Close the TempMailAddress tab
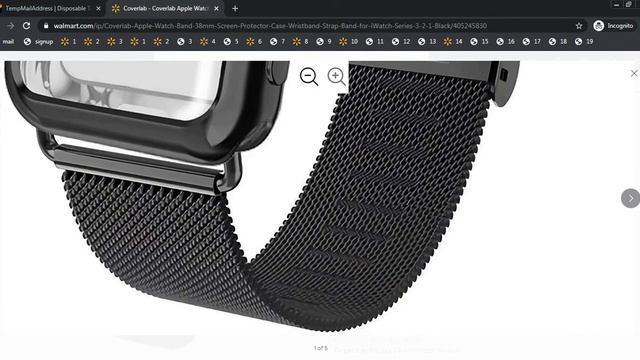Image resolution: width=640 pixels, height=360 pixels. pyautogui.click(x=98, y=8)
